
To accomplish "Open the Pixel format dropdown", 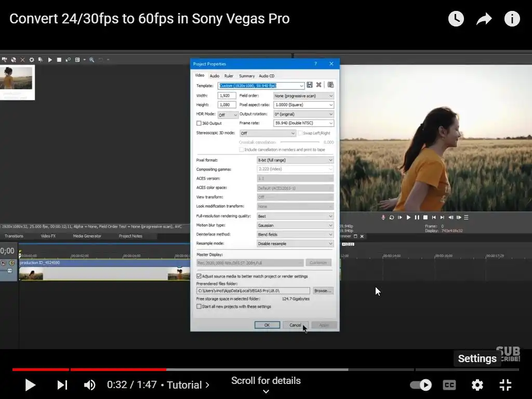I will pos(295,160).
